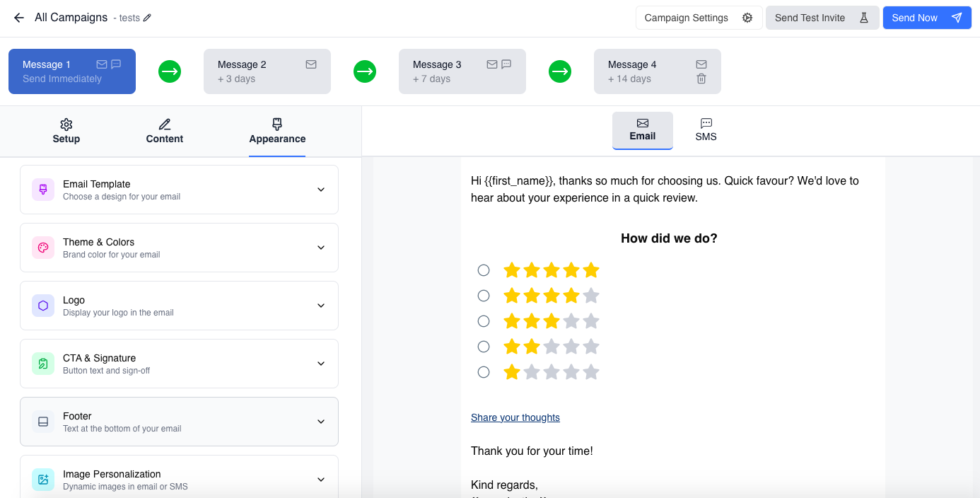Switch to the SMS preview tab
The height and width of the screenshot is (498, 980).
(706, 130)
